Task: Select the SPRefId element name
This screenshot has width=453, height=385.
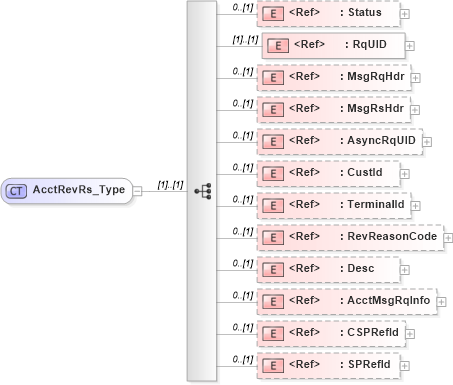Action: [369, 364]
